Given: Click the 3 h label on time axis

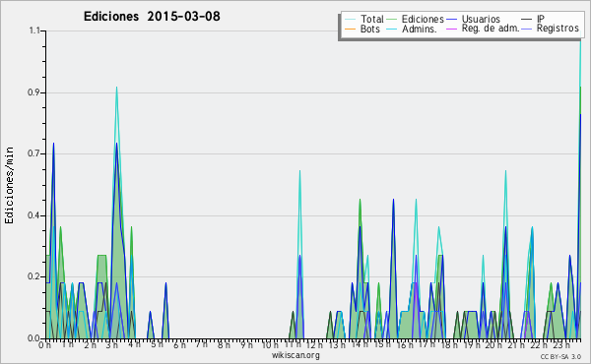Looking at the screenshot, I should tap(112, 345).
